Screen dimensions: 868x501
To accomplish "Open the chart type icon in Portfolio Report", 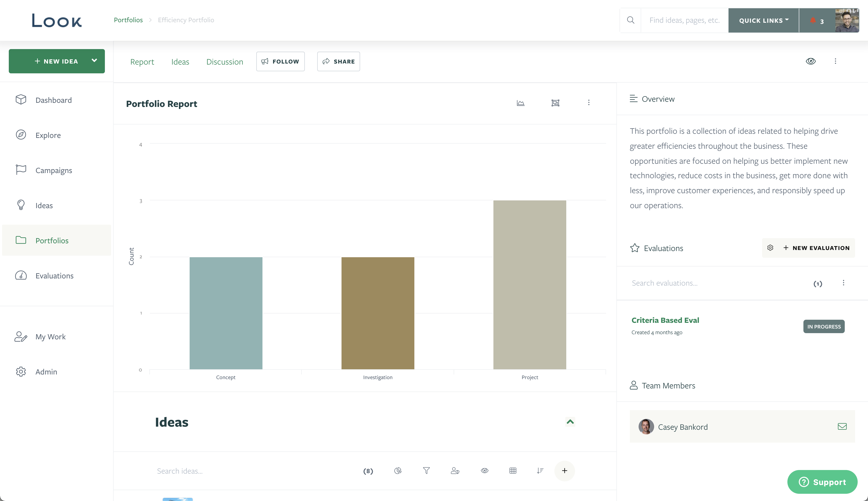I will pos(520,103).
